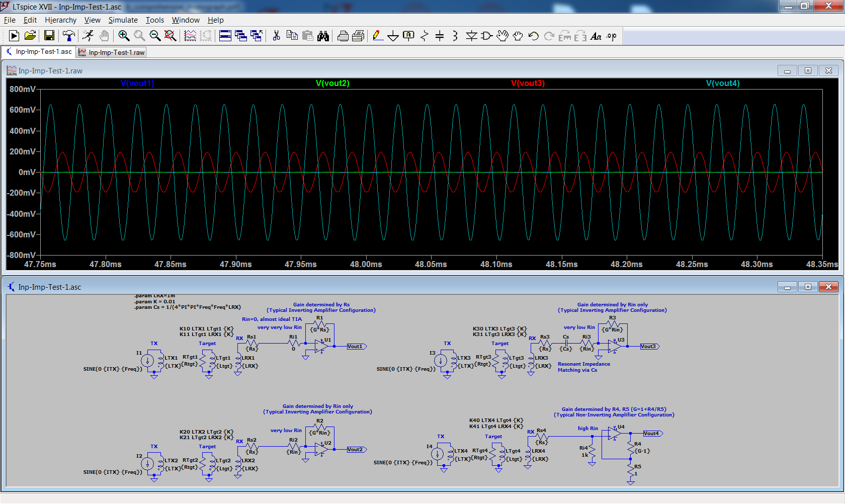Viewport: 845px width, 504px height.
Task: Switch to the Inp-Imp-Test-1.asc tab
Action: click(x=39, y=51)
